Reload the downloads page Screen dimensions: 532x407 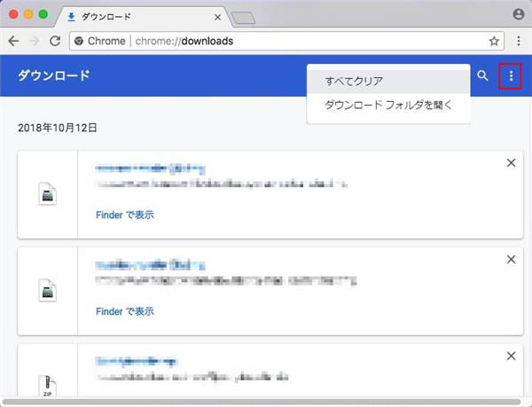coord(55,41)
